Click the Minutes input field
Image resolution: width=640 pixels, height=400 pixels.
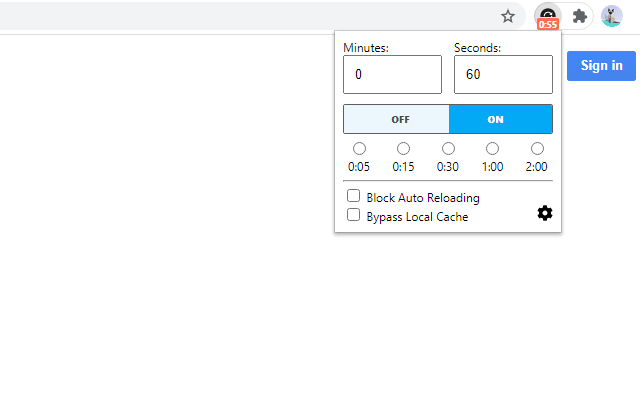pyautogui.click(x=392, y=75)
